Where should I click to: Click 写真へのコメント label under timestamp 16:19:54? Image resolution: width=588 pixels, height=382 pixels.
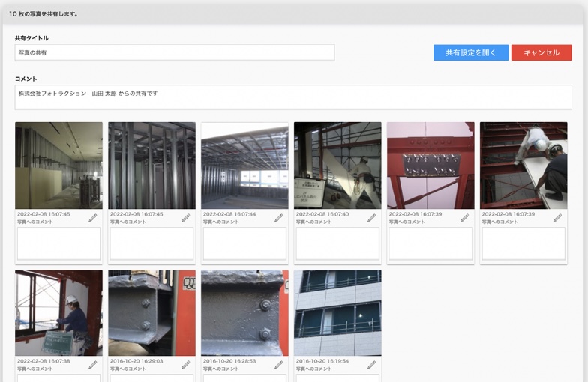coord(313,369)
